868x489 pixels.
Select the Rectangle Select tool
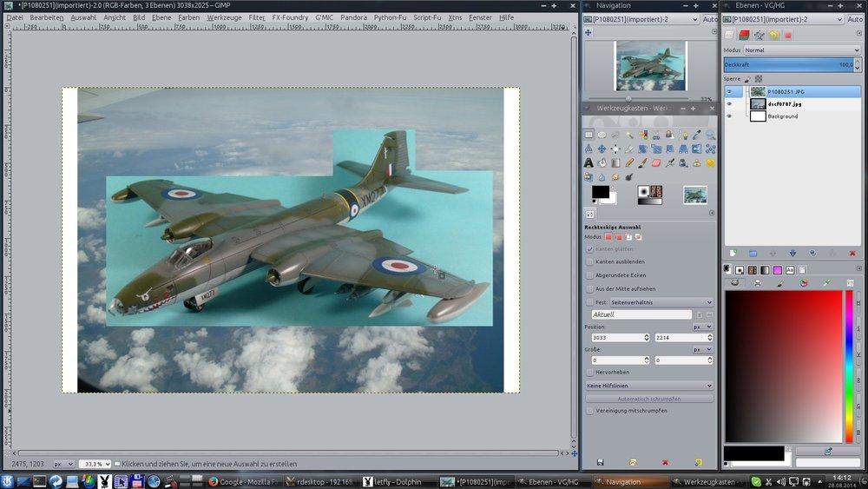coord(589,135)
